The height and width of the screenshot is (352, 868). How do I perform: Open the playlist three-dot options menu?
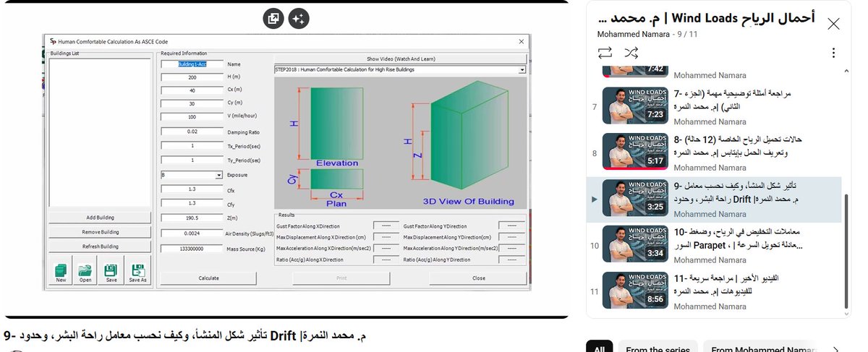(x=833, y=53)
